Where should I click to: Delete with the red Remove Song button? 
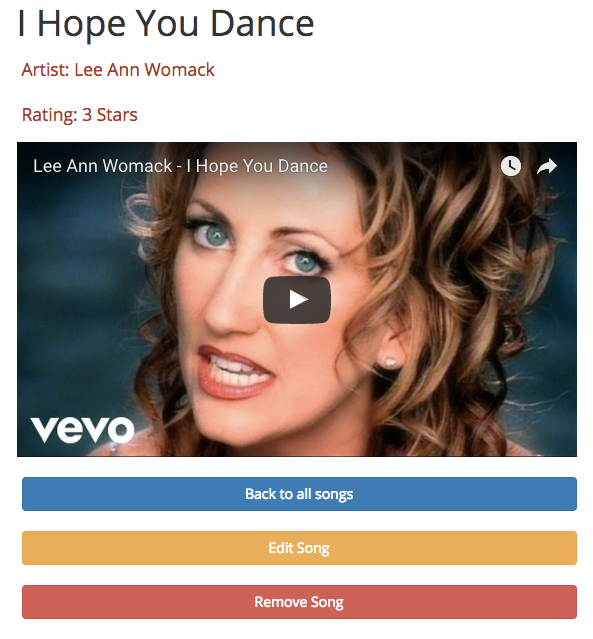(x=299, y=602)
